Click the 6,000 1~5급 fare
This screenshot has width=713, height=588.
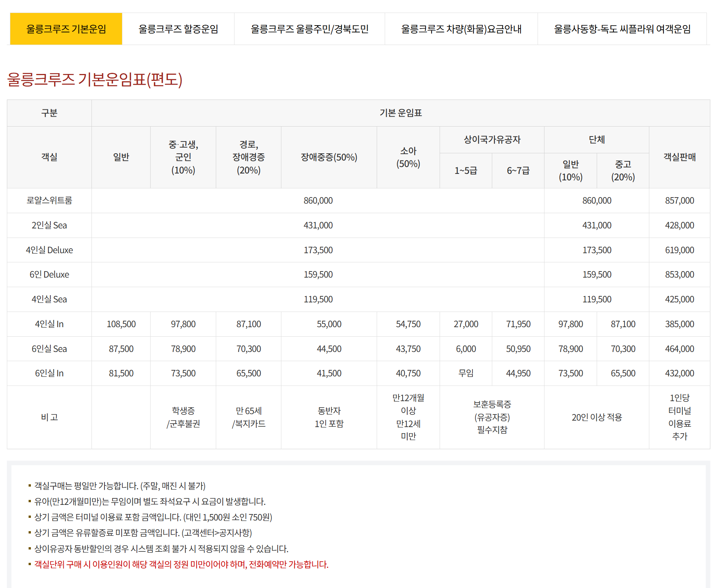pyautogui.click(x=466, y=349)
